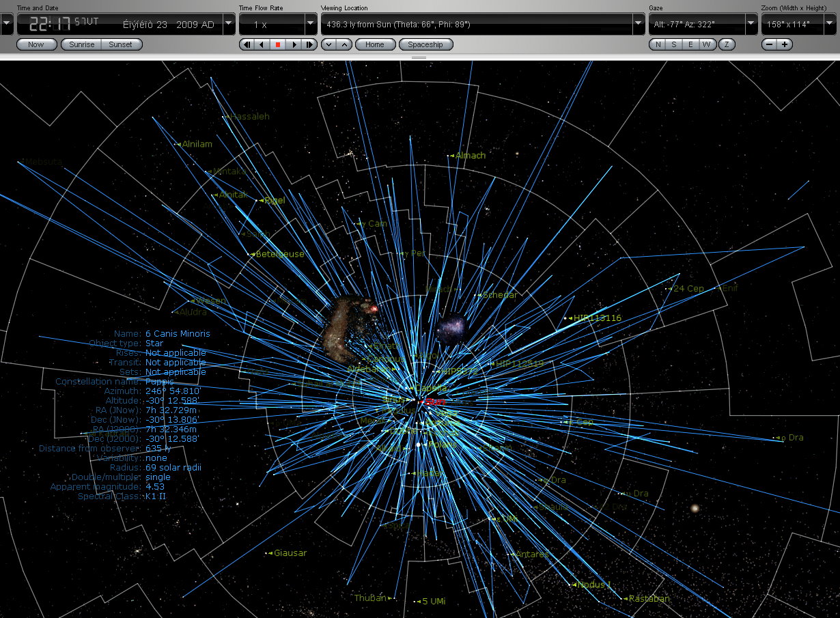Viewport: 840px width, 618px height.
Task: Set time to Now
Action: point(36,44)
